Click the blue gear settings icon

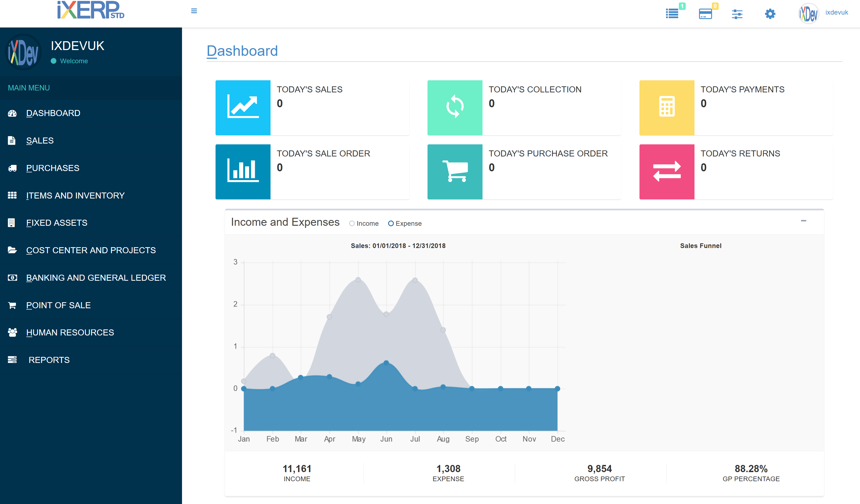tap(770, 14)
